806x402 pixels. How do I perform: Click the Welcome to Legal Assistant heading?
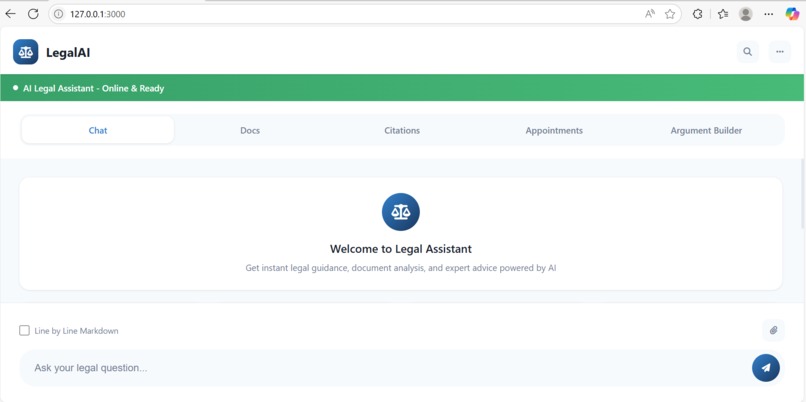coord(400,249)
